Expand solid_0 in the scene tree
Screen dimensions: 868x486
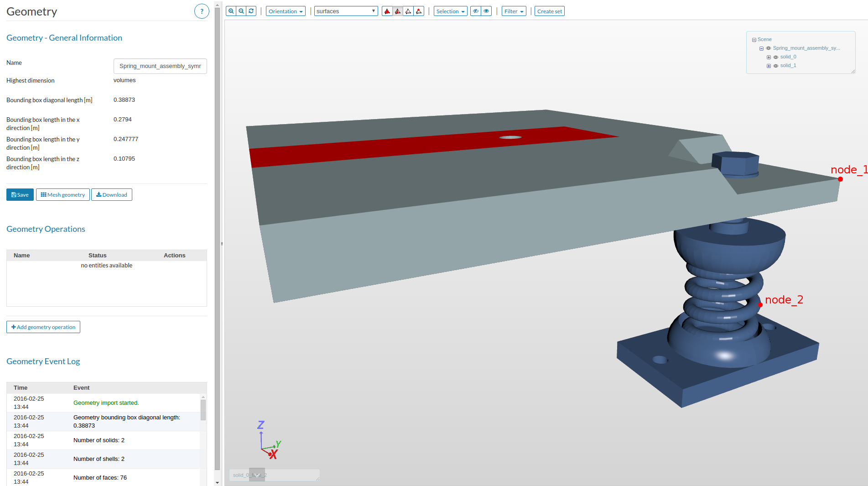769,57
